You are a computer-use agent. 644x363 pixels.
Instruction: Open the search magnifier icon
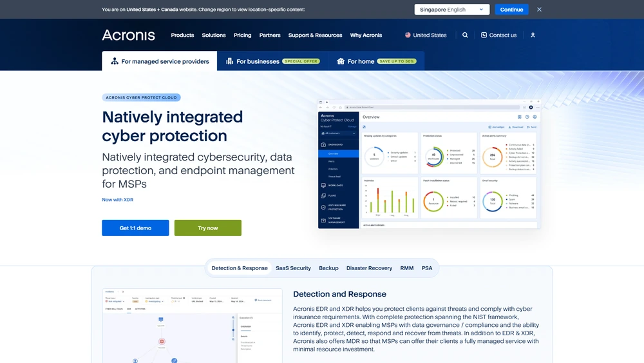coord(465,35)
